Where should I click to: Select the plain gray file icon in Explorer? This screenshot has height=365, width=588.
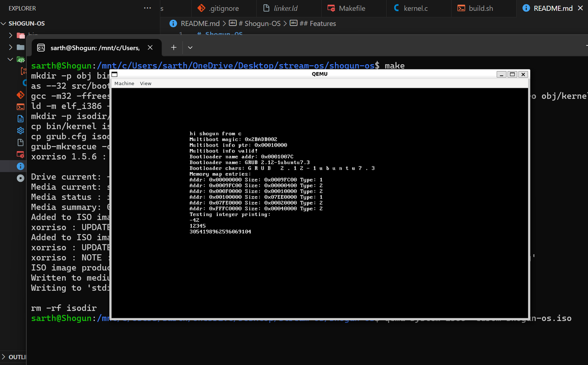(21, 143)
